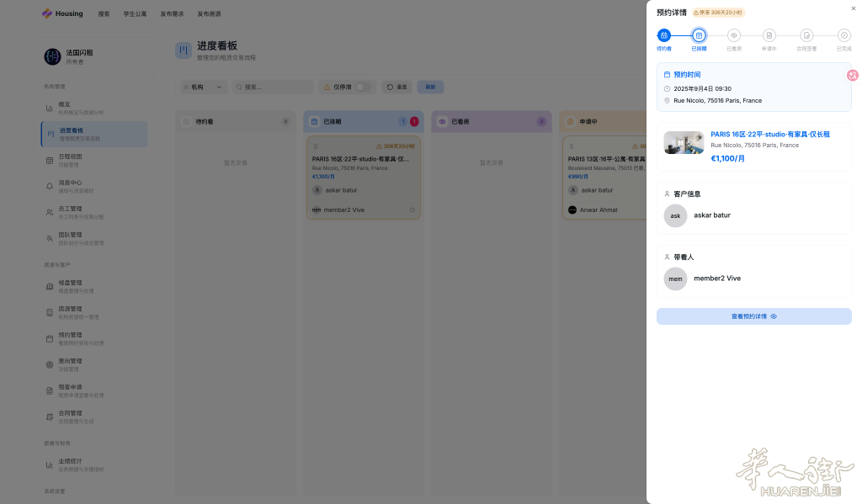Open PARIS 16区·22平·studio listing link
The height and width of the screenshot is (504, 862).
pos(769,134)
